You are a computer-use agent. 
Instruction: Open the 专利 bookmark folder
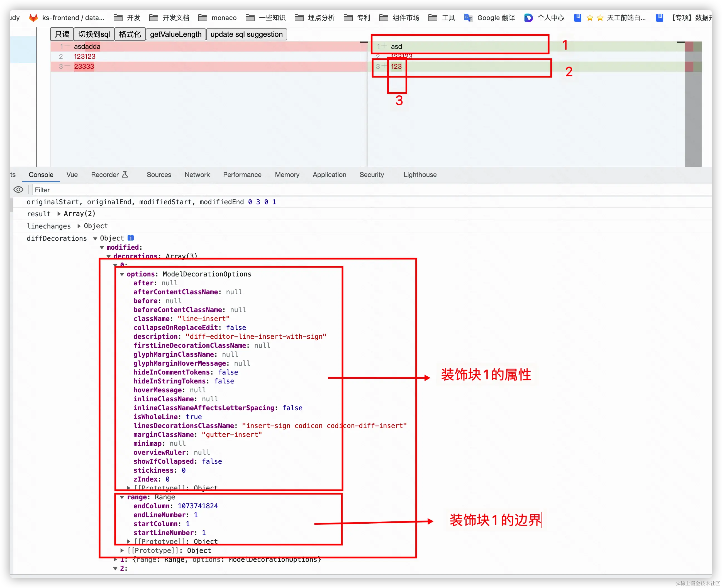coord(357,18)
